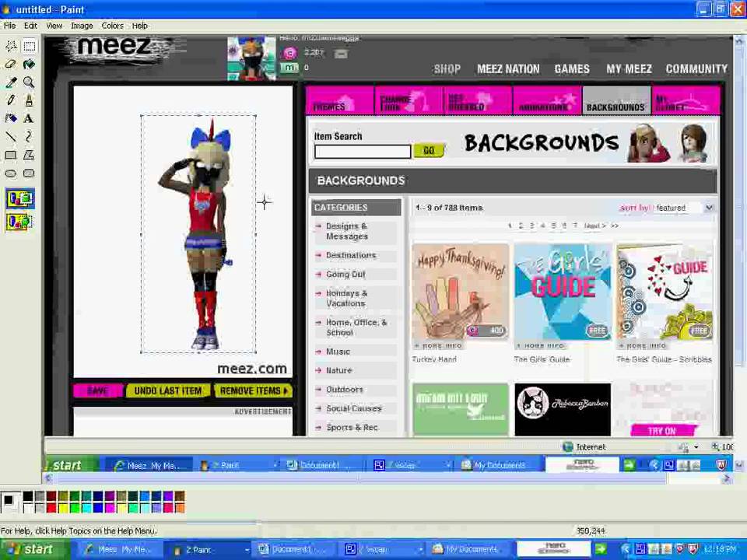The image size is (747, 560).
Task: Pick white from the color palette
Action: 28,508
